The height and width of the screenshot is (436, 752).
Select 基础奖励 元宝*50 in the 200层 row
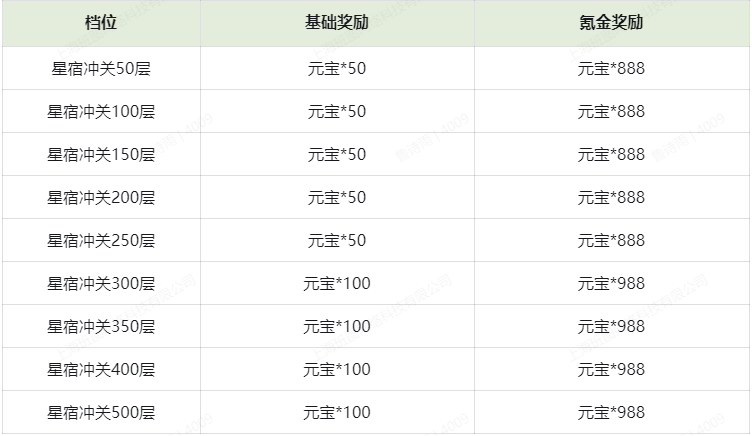point(337,198)
